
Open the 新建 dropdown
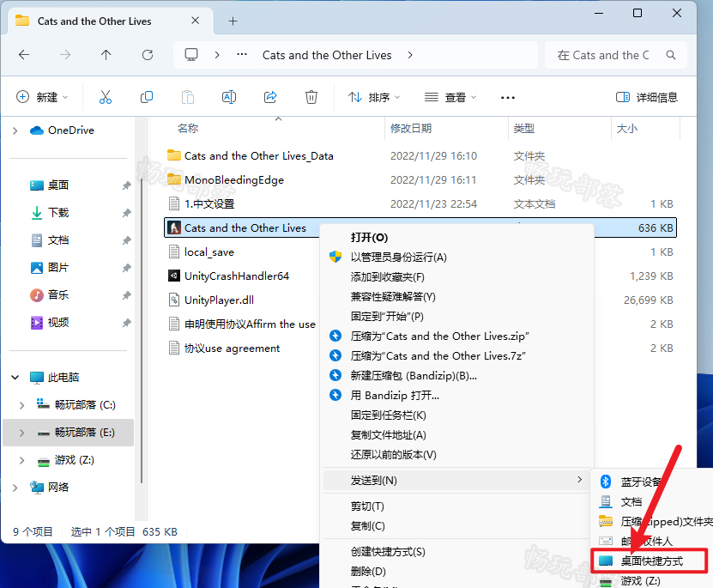coord(42,97)
